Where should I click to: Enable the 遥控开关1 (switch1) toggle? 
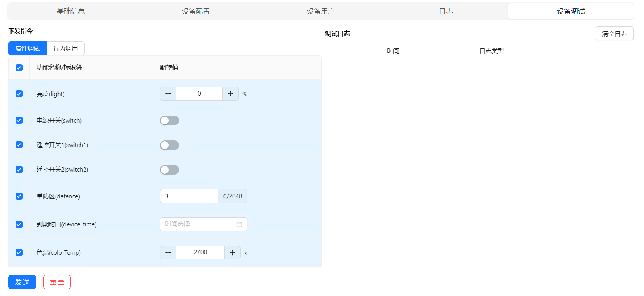point(169,145)
